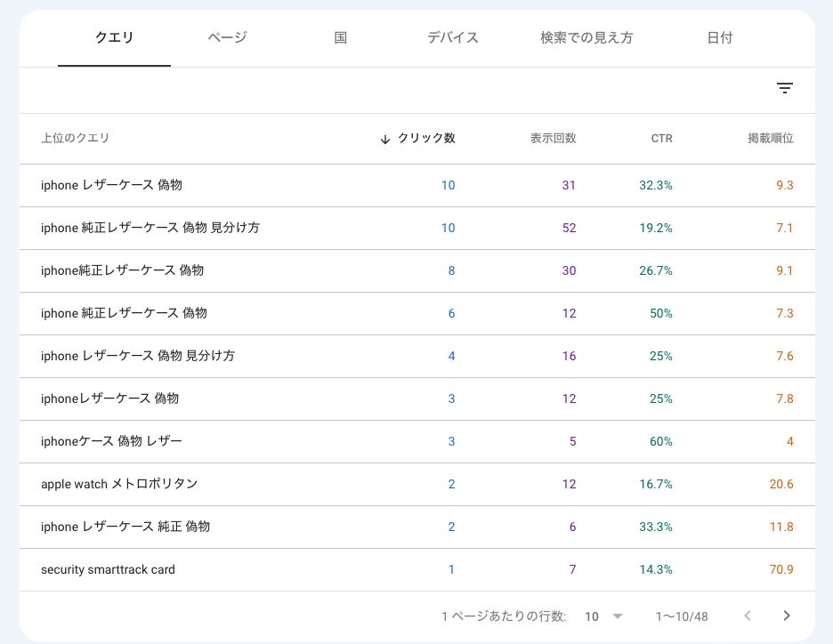
Task: Sort by CTR column header
Action: (x=661, y=138)
